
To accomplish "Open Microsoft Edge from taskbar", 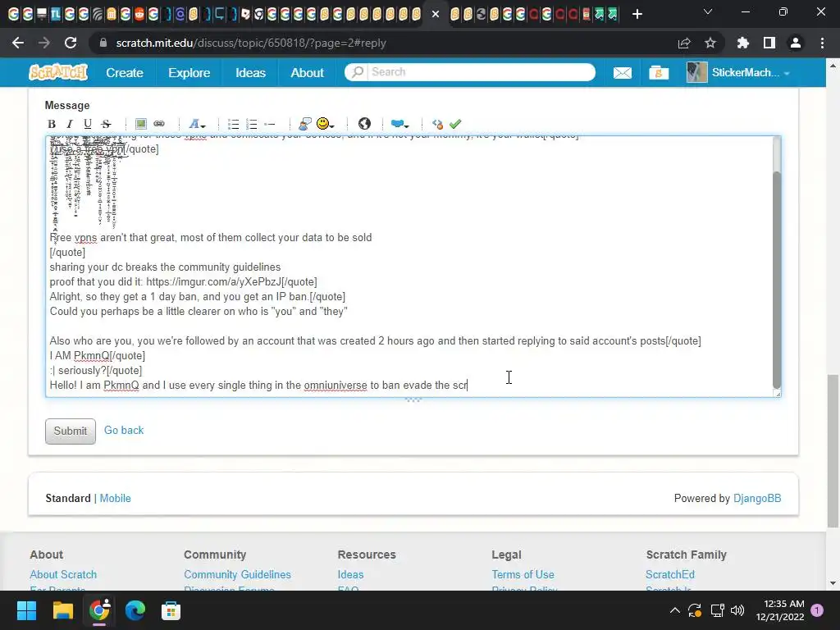I will click(x=135, y=610).
